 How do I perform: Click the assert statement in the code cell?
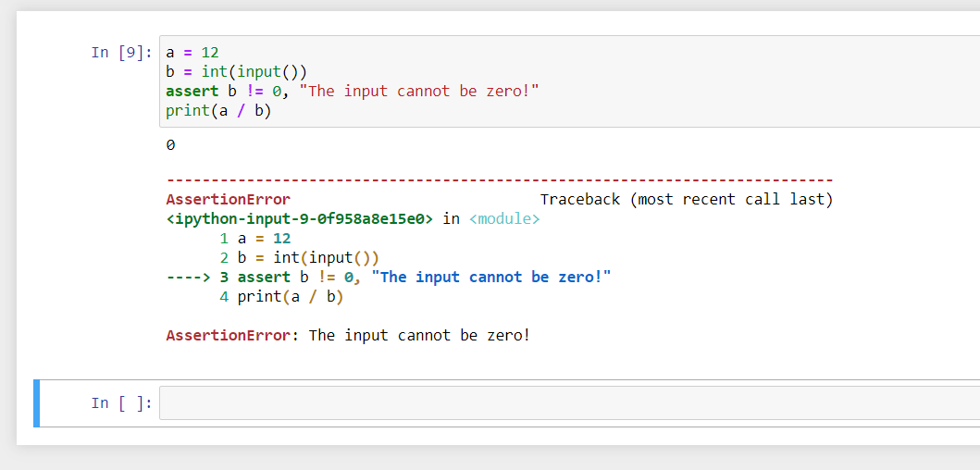coord(352,92)
